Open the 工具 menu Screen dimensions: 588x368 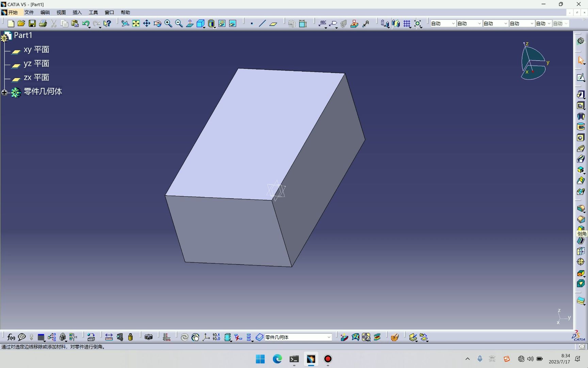(93, 13)
